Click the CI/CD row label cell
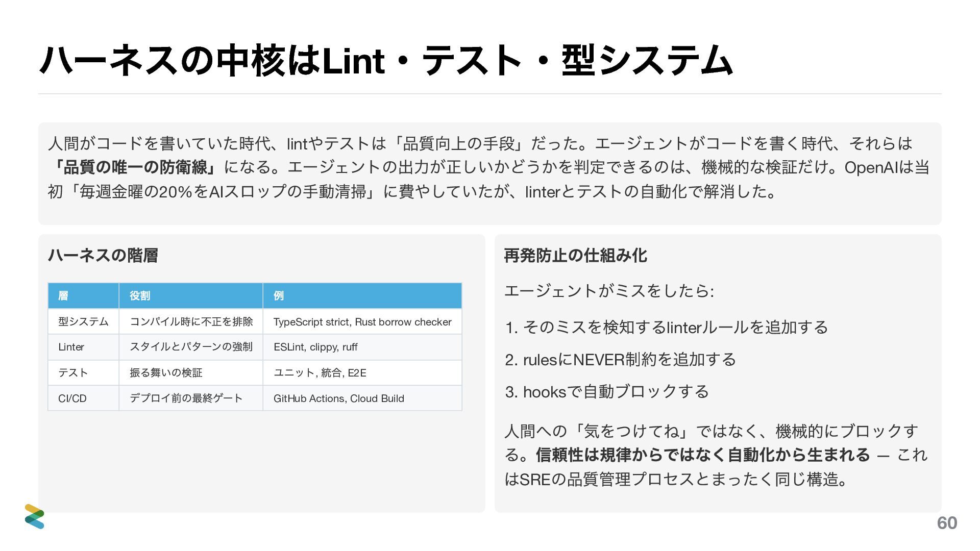 72,398
